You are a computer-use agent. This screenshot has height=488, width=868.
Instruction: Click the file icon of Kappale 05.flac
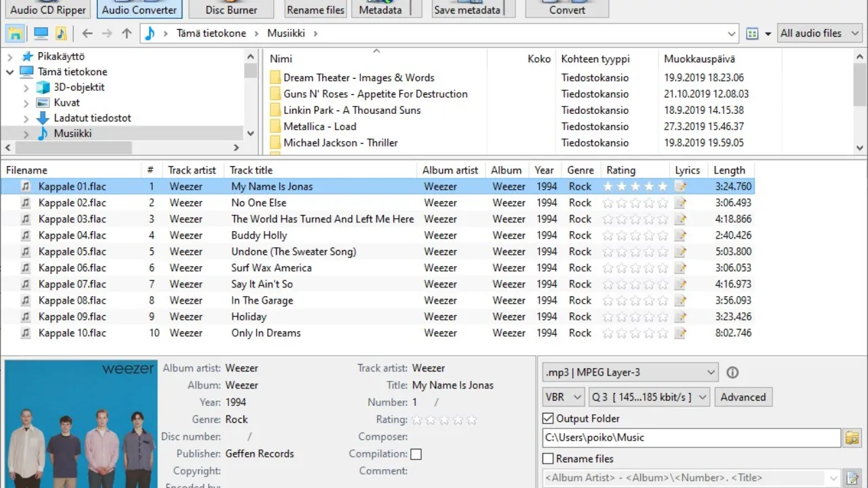tap(26, 251)
